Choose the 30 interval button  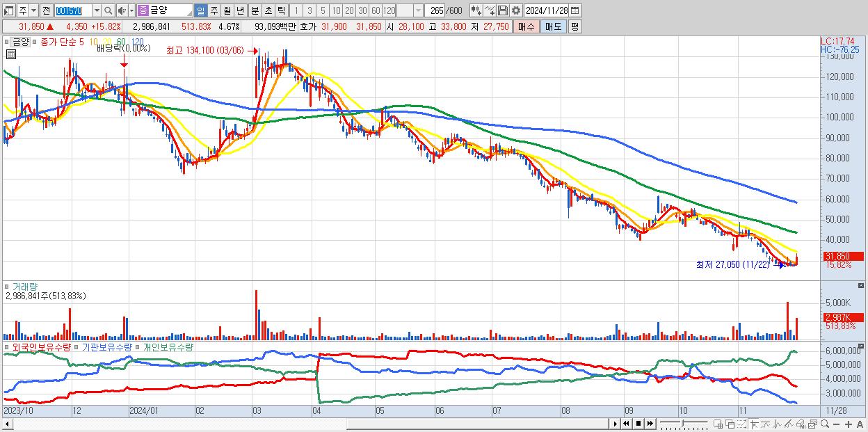point(362,10)
